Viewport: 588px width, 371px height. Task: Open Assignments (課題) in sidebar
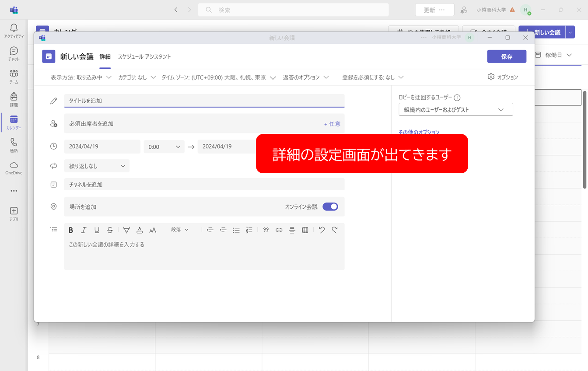(14, 99)
